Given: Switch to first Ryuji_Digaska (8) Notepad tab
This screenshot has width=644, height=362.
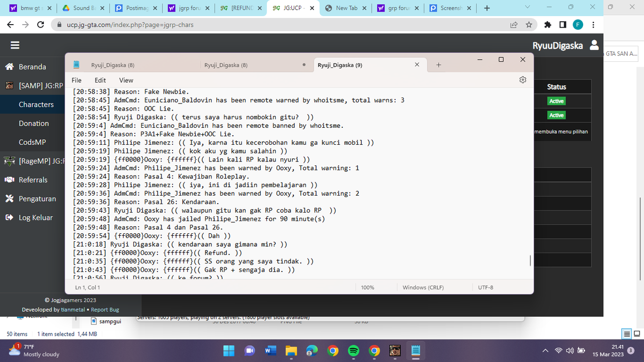Looking at the screenshot, I should (113, 65).
